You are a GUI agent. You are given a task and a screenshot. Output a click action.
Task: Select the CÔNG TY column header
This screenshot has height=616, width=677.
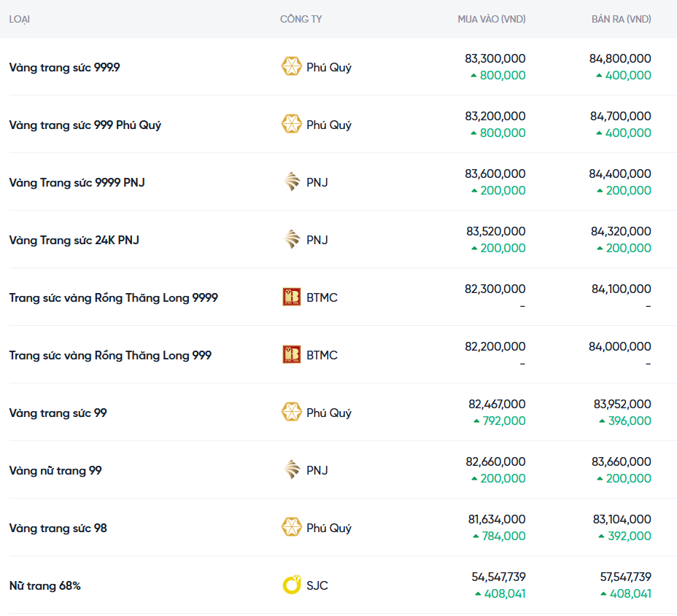301,19
